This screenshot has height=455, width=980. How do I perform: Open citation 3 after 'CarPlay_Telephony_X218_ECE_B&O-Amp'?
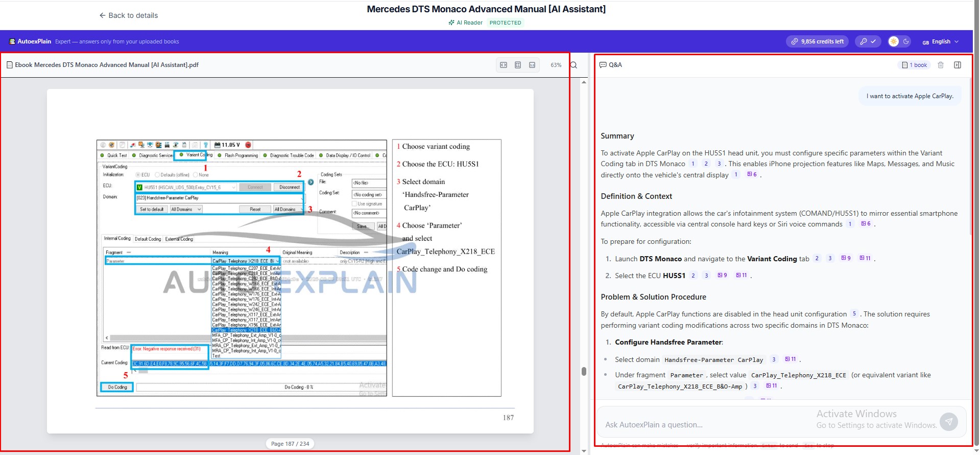tap(755, 386)
